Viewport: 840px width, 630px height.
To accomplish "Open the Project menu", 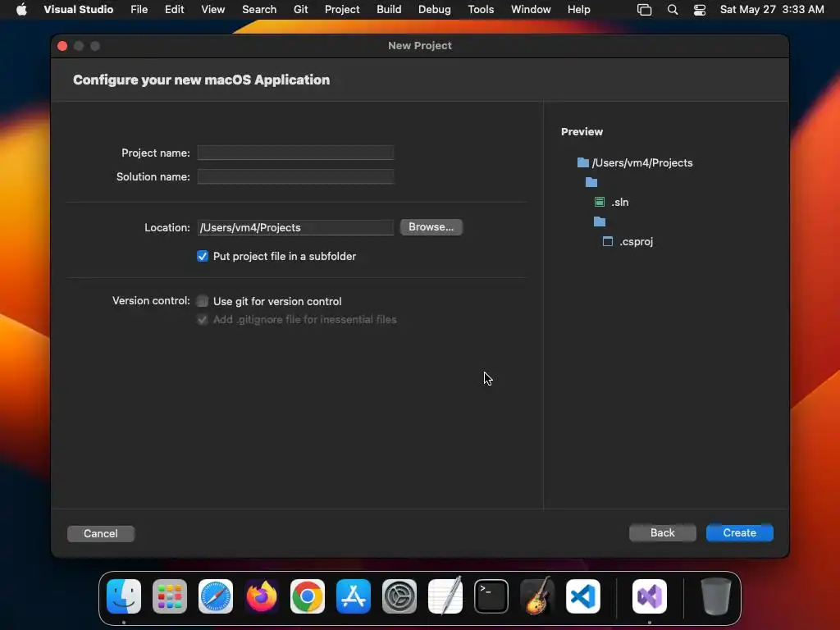I will pyautogui.click(x=342, y=9).
